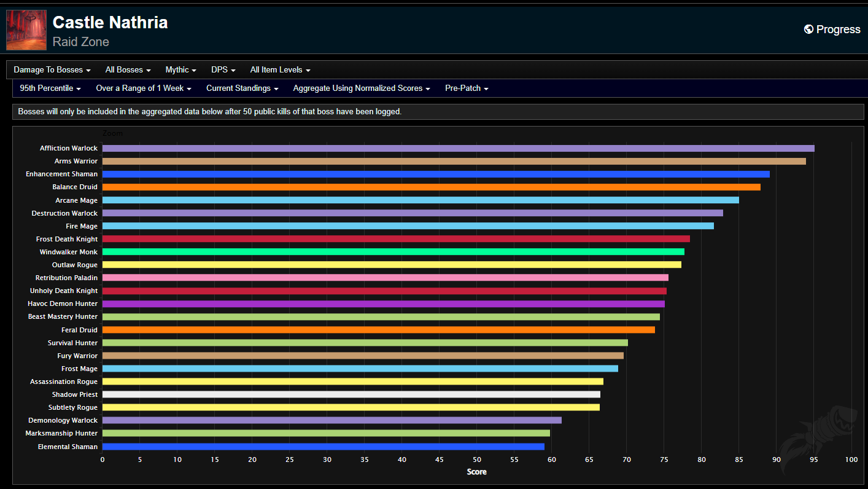Expand Over a Range of 1 Week dropdown
The width and height of the screenshot is (868, 489).
[144, 88]
